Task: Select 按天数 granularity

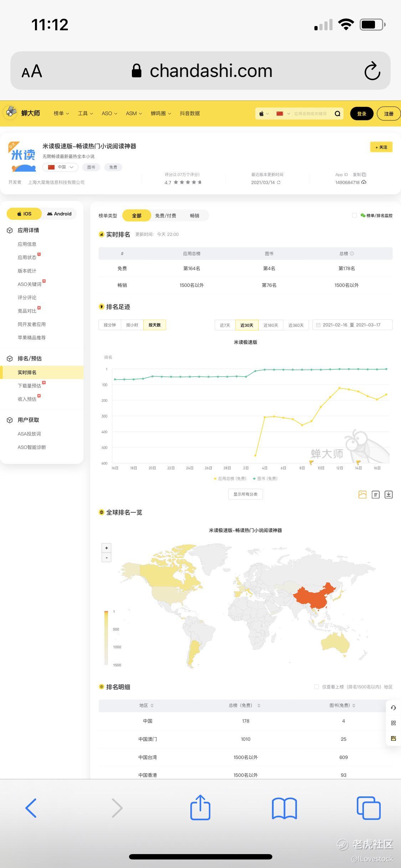Action: pos(155,325)
